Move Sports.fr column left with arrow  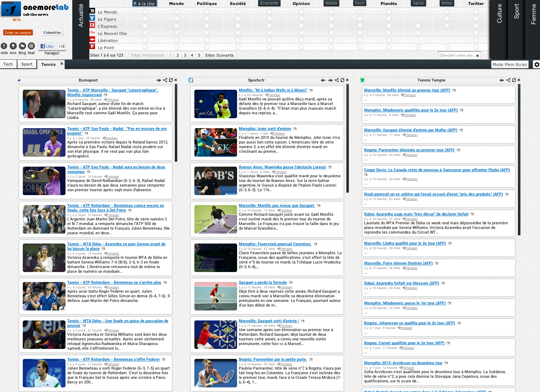pos(323,80)
